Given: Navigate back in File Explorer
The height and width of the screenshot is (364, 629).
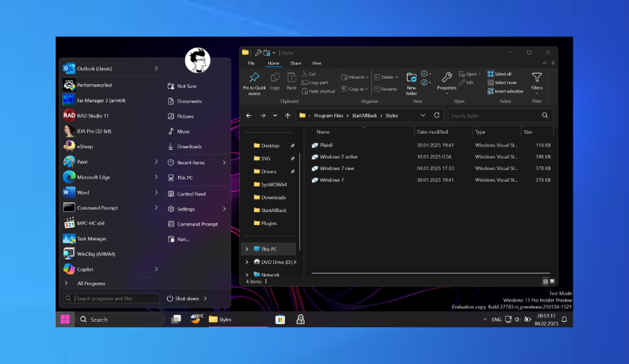Looking at the screenshot, I should (249, 116).
